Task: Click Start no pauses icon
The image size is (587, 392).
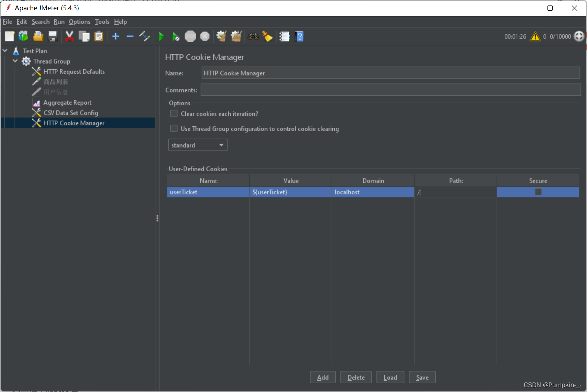Action: click(x=176, y=36)
